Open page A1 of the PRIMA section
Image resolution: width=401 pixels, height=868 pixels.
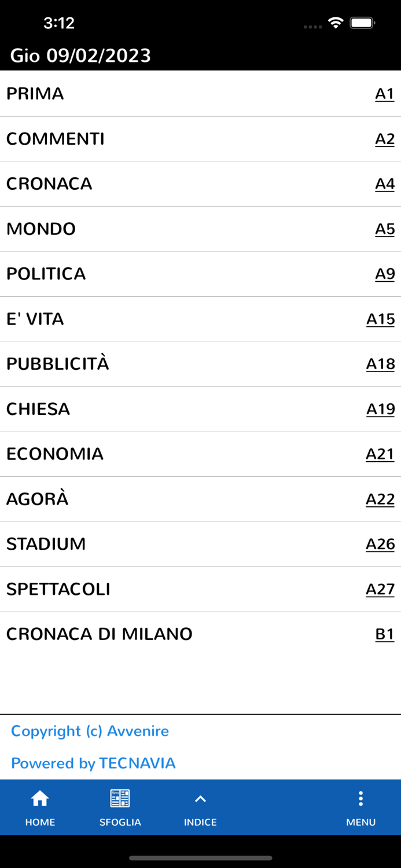(385, 94)
